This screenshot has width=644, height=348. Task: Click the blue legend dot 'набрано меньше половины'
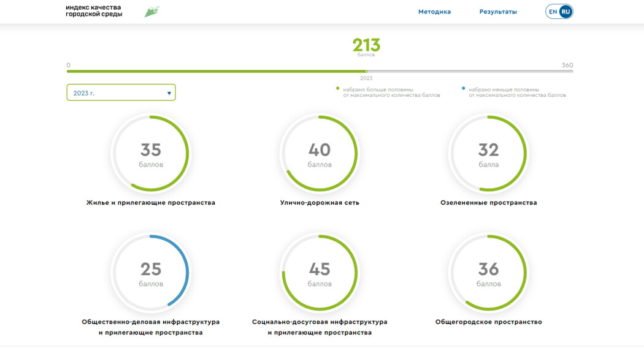point(463,88)
